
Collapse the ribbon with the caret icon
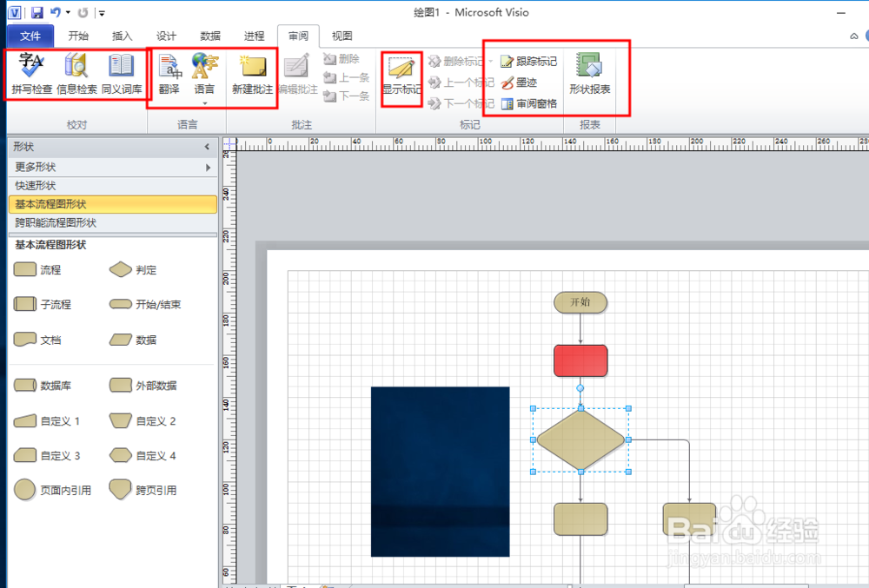854,36
